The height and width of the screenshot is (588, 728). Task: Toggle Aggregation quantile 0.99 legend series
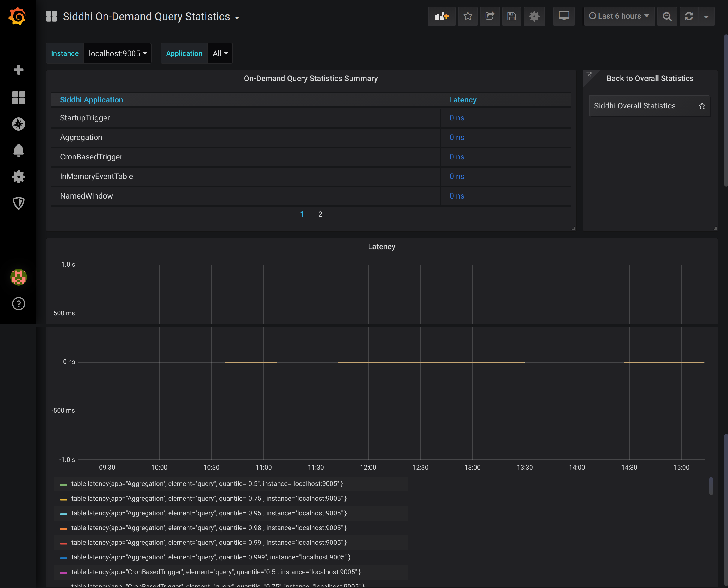[x=209, y=543]
